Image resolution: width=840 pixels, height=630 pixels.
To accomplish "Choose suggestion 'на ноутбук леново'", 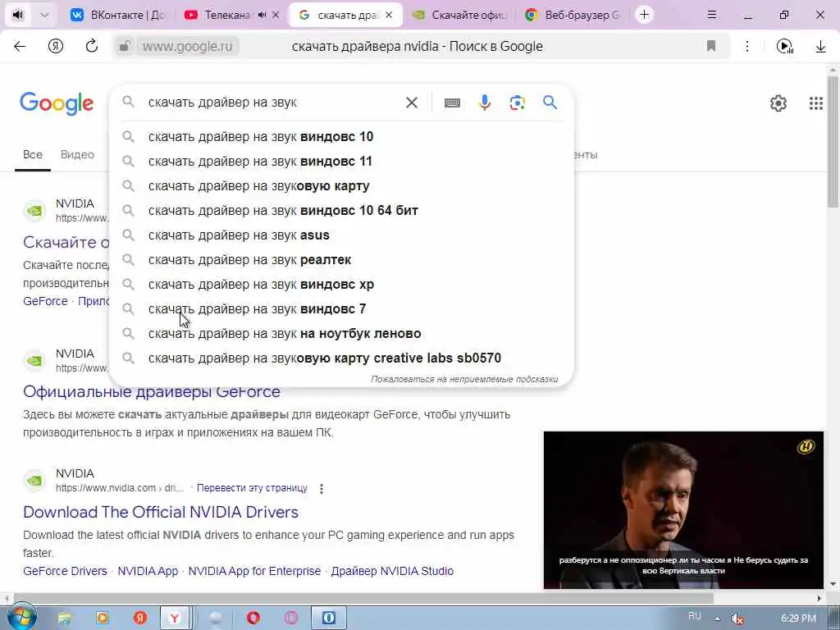I will point(341,334).
